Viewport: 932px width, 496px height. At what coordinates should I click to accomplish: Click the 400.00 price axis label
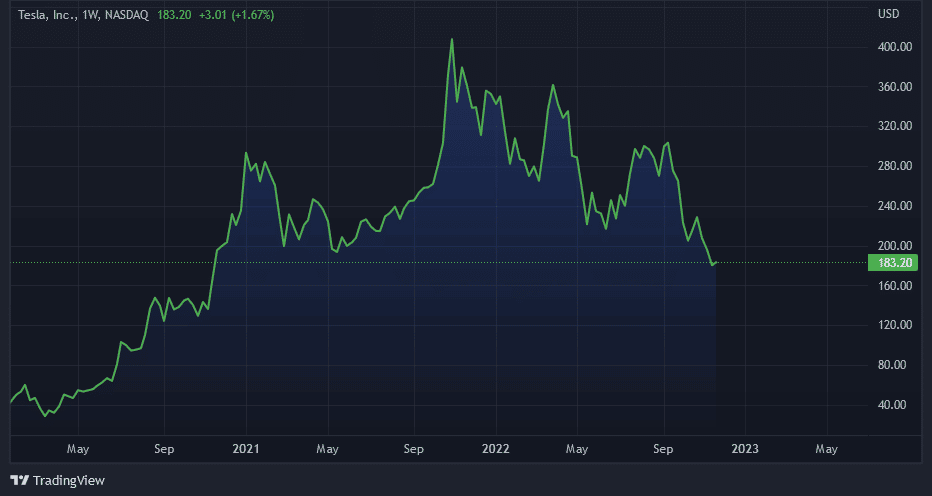(893, 47)
